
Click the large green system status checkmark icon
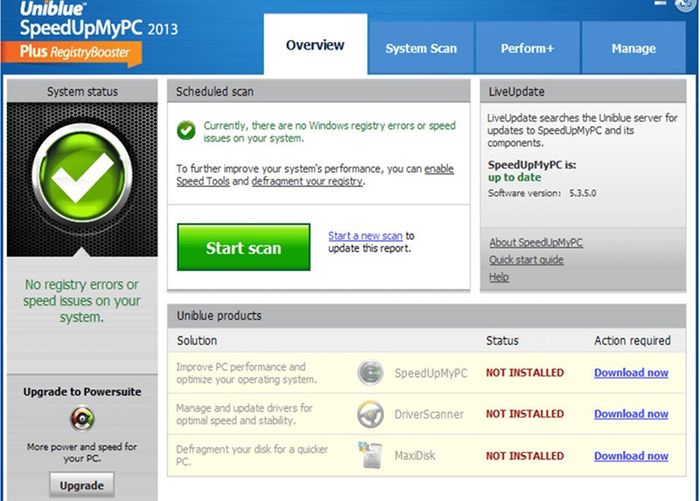(x=82, y=173)
